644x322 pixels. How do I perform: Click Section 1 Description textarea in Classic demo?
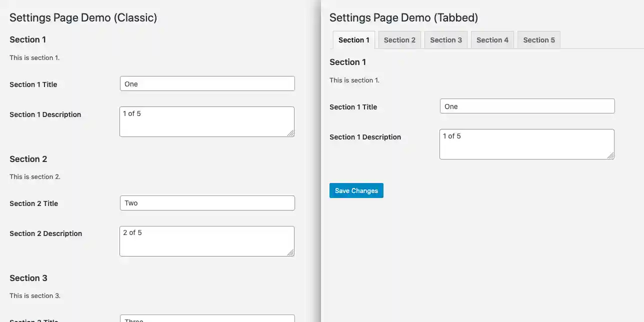coord(207,121)
